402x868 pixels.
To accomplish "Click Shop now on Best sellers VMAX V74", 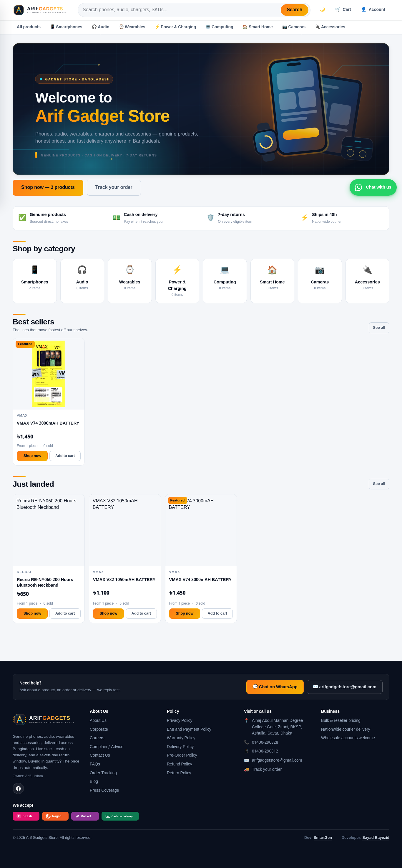I will pyautogui.click(x=32, y=456).
